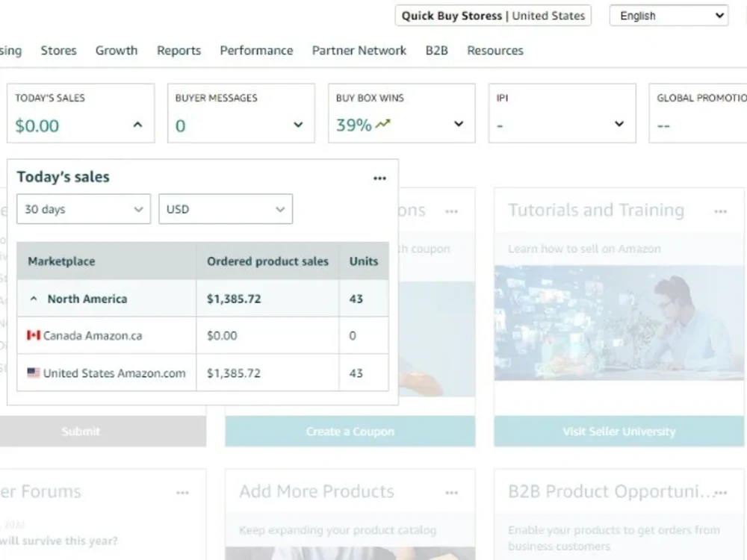This screenshot has height=560, width=747.
Task: Open the B2B menu
Action: (436, 51)
